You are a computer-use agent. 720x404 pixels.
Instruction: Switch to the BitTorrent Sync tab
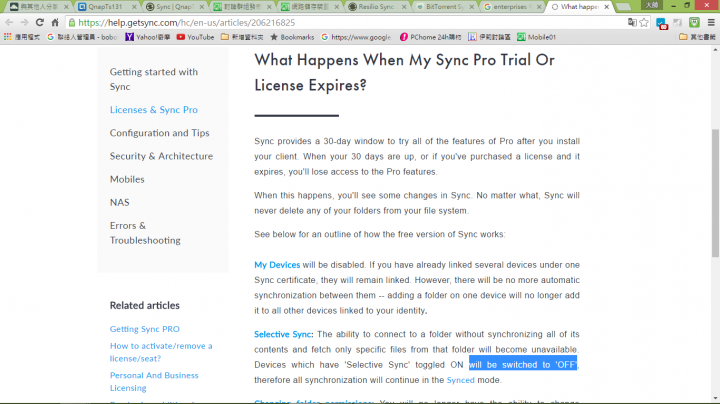pyautogui.click(x=444, y=7)
